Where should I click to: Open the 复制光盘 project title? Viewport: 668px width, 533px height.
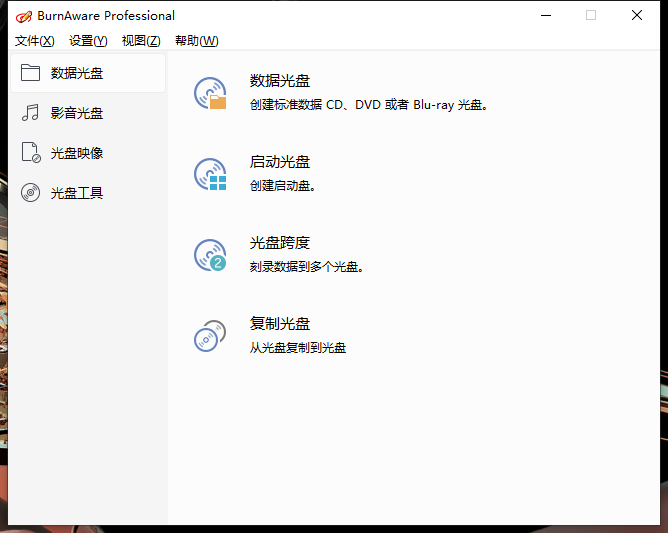[x=280, y=323]
